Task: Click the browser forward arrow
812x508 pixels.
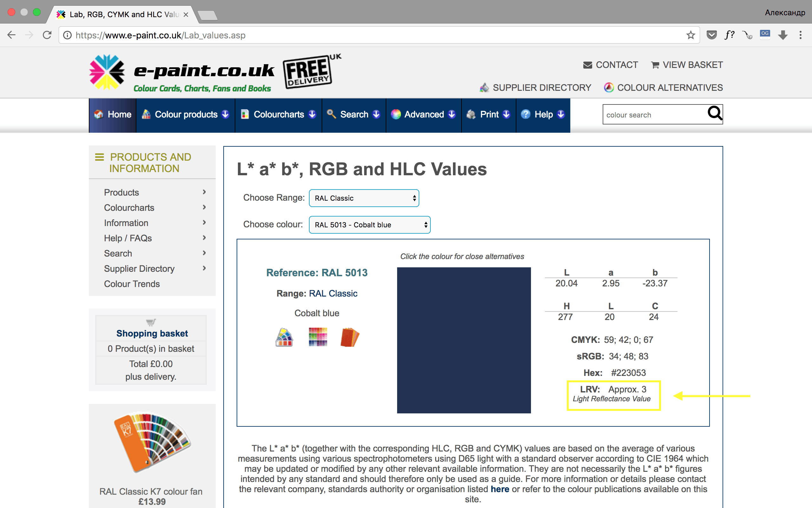Action: 29,35
